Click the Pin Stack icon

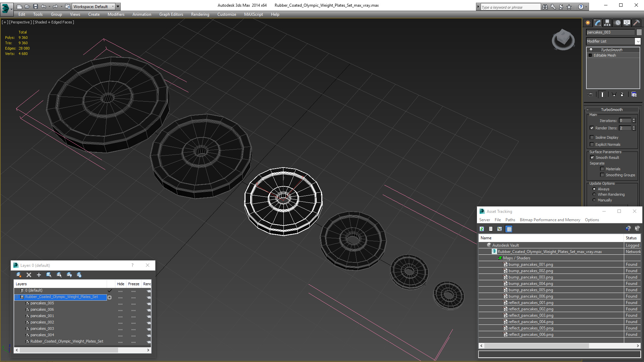tap(591, 95)
